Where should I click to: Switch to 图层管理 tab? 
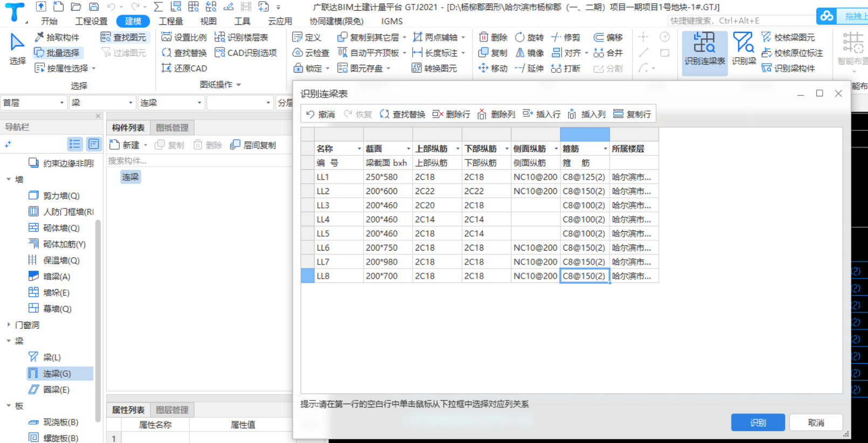(172, 410)
